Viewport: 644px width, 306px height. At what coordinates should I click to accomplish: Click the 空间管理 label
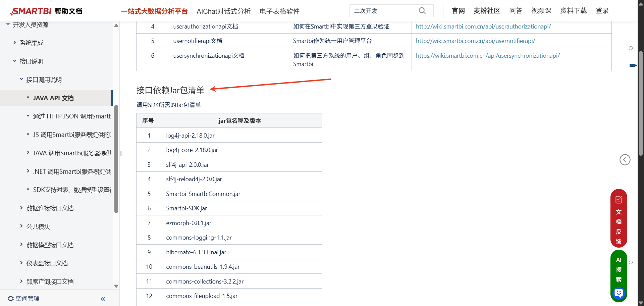(x=28, y=299)
